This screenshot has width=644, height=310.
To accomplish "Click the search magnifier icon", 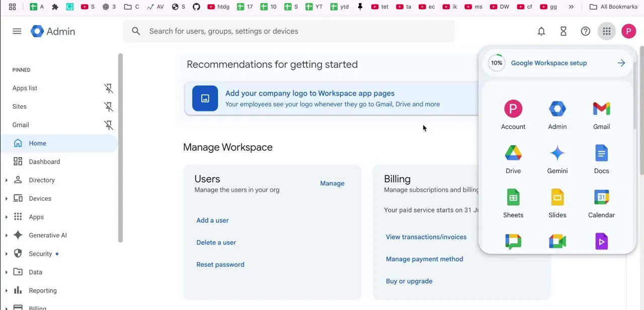I will pos(136,31).
